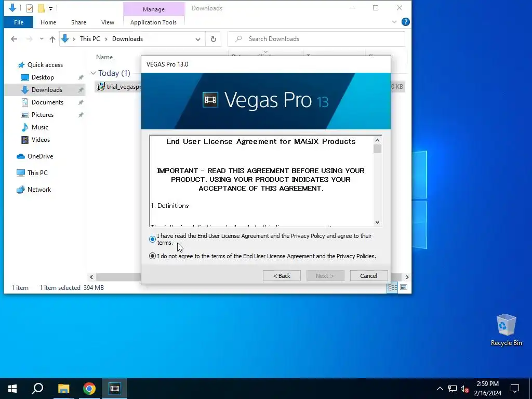Switch to large thumbnails view icon
Image resolution: width=532 pixels, height=399 pixels.
(x=404, y=288)
